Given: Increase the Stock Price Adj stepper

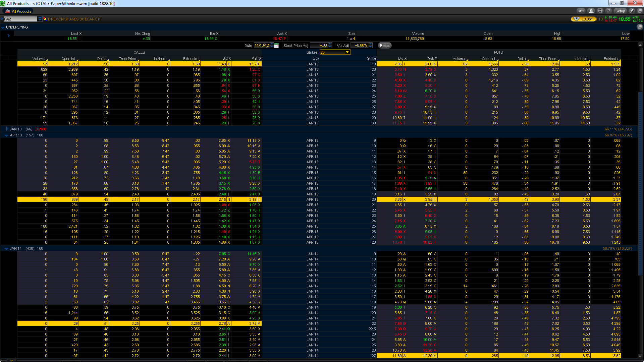Looking at the screenshot, I should pyautogui.click(x=330, y=44).
